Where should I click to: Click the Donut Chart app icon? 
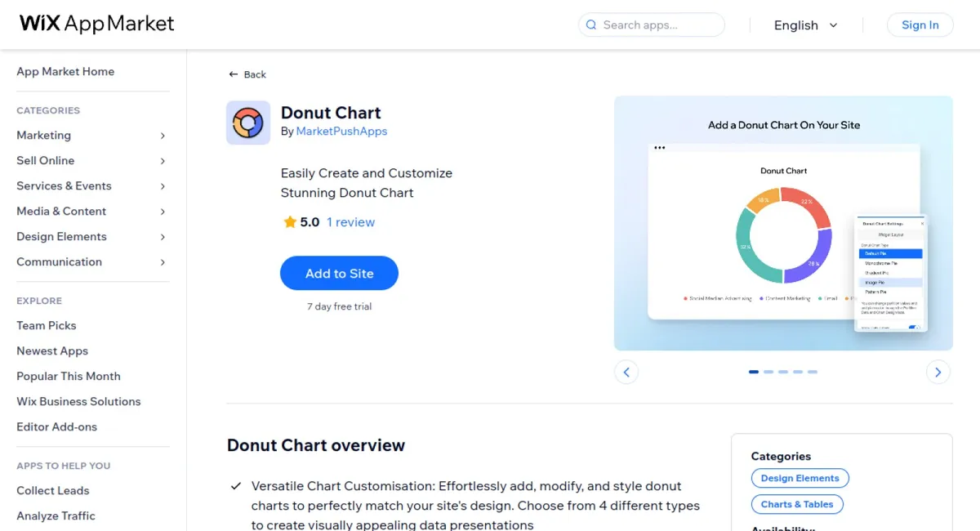click(247, 123)
